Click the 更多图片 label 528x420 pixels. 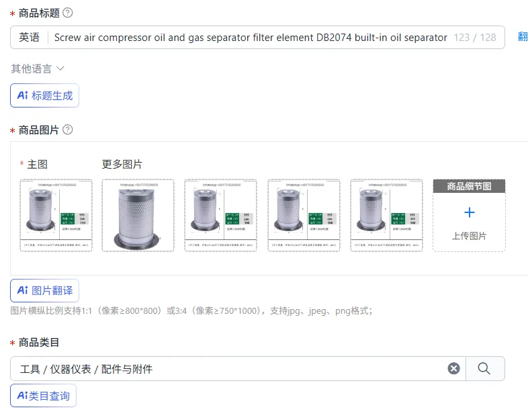tap(122, 165)
